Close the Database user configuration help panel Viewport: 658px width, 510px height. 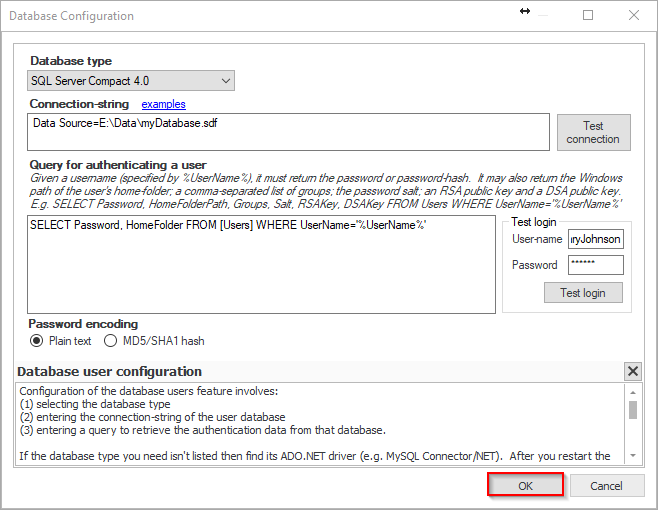632,371
